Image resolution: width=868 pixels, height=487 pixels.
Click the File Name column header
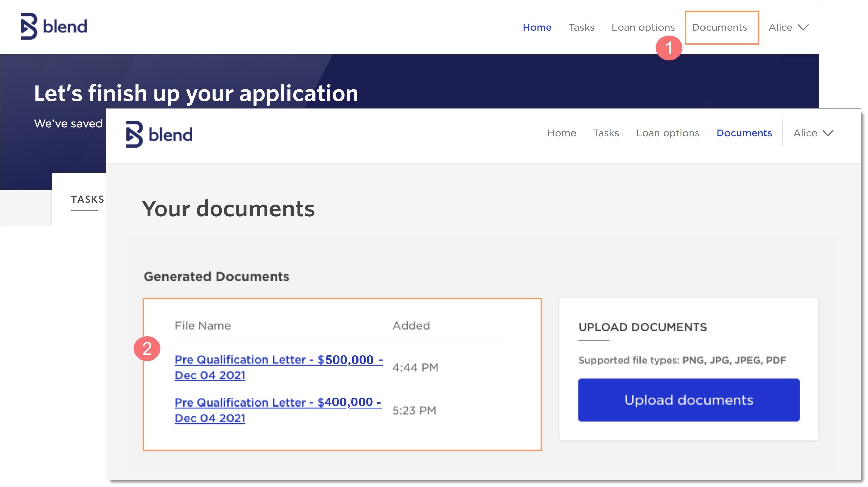point(202,326)
